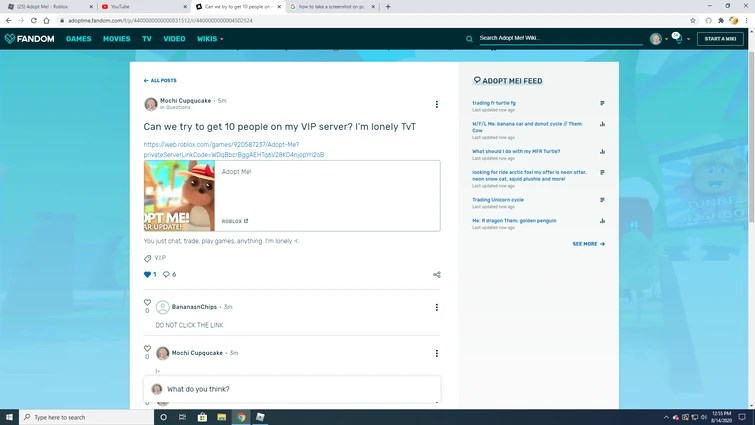Open three-dot menu on Mochi Cupqucake's post

(437, 104)
